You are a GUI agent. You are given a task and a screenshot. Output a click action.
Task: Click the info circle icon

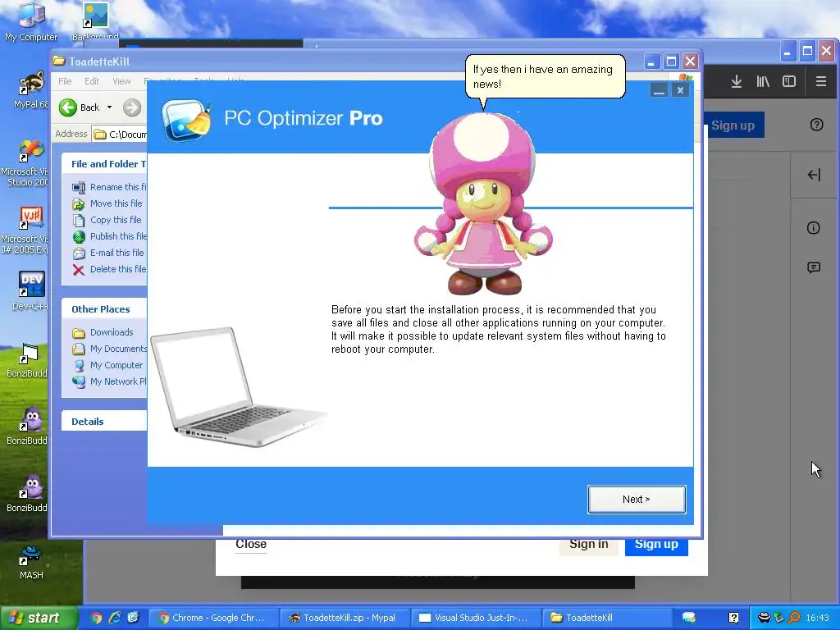pyautogui.click(x=813, y=228)
